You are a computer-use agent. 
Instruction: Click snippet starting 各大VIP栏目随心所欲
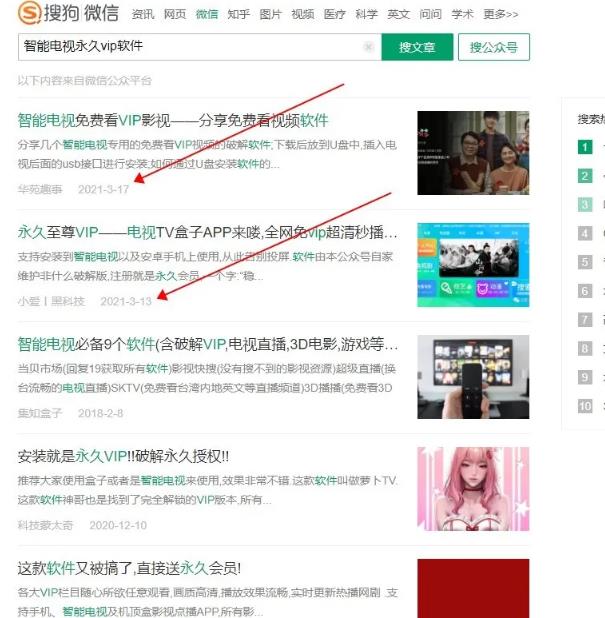click(x=208, y=602)
